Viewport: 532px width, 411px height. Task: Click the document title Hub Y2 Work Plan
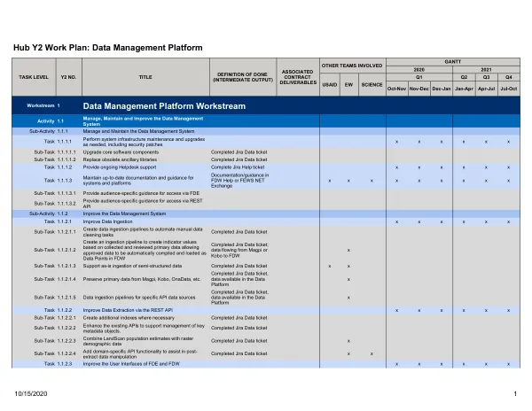[108, 48]
